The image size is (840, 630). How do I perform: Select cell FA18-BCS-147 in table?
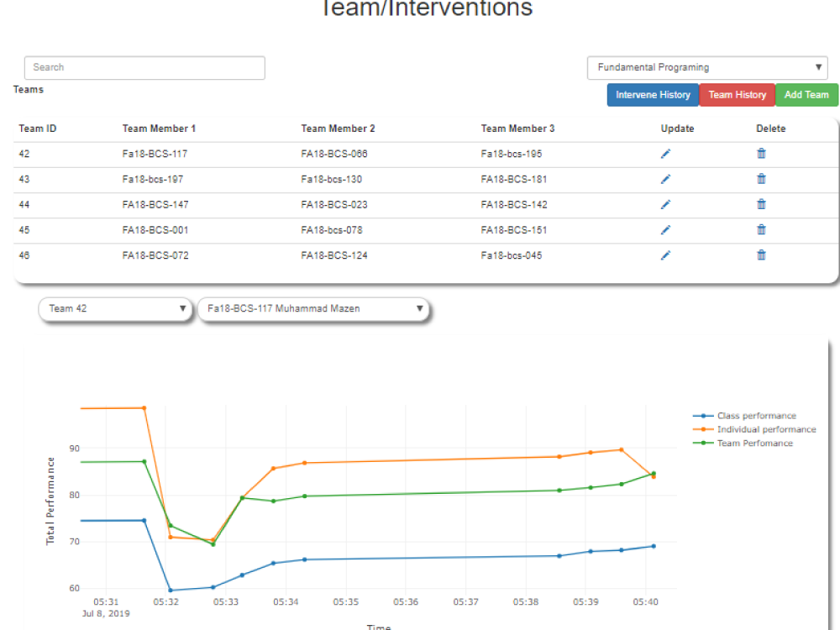tap(155, 205)
